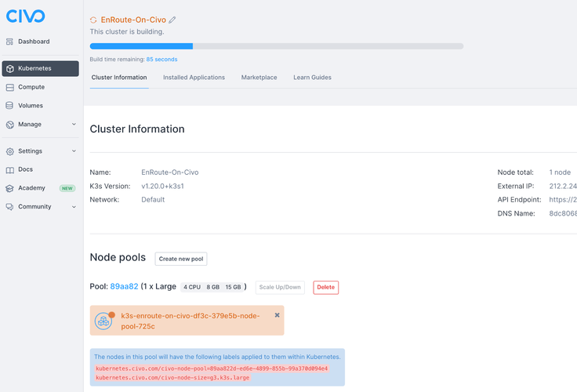The image size is (577, 392).
Task: Click the External IP address value
Action: click(563, 187)
